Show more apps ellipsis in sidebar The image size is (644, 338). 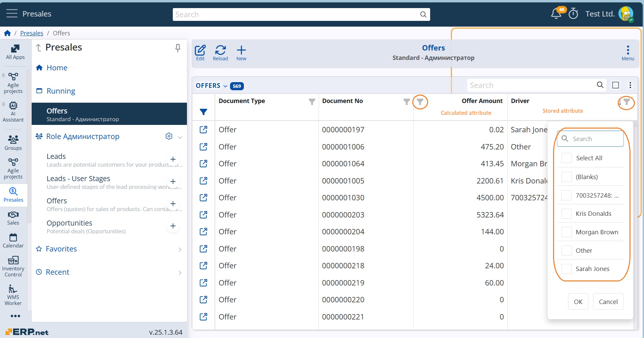[15, 316]
